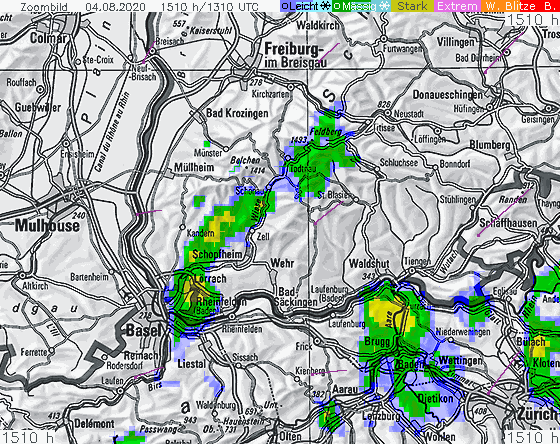Click the Leicht rain circle icon in legend
The image size is (560, 444).
285,6
